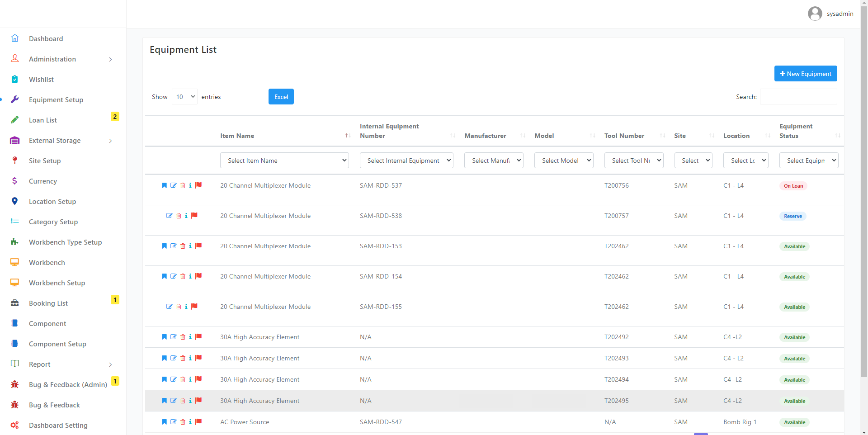Click the bookmark icon for SAM-RDD-537

click(x=164, y=185)
